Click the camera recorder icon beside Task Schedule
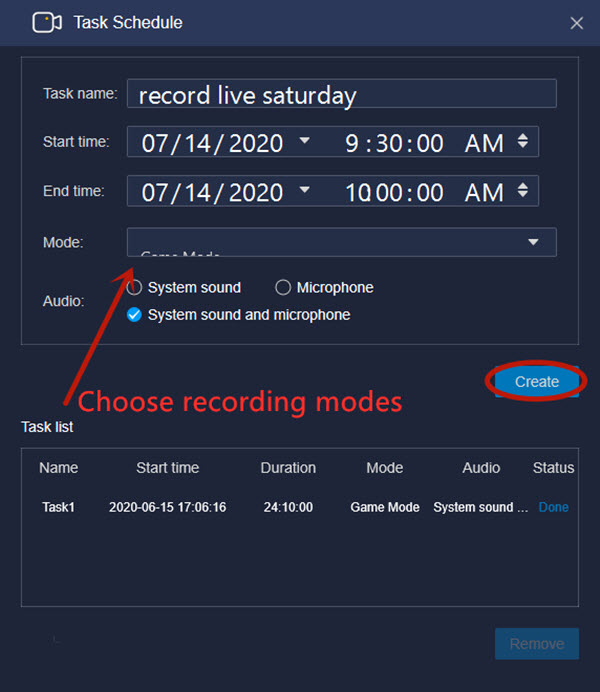The width and height of the screenshot is (600, 692). click(x=47, y=23)
